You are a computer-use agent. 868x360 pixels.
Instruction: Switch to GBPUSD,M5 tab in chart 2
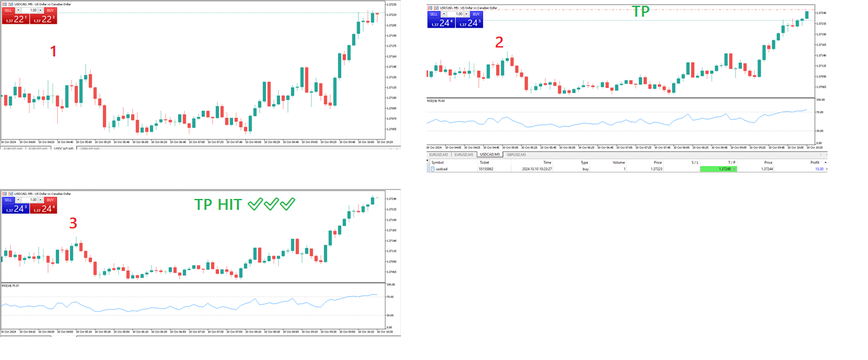tap(516, 155)
